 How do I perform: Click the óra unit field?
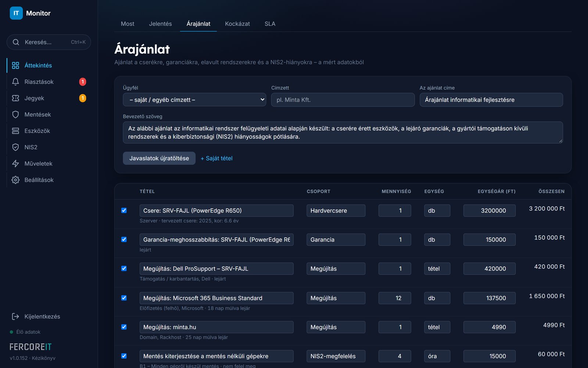(437, 356)
